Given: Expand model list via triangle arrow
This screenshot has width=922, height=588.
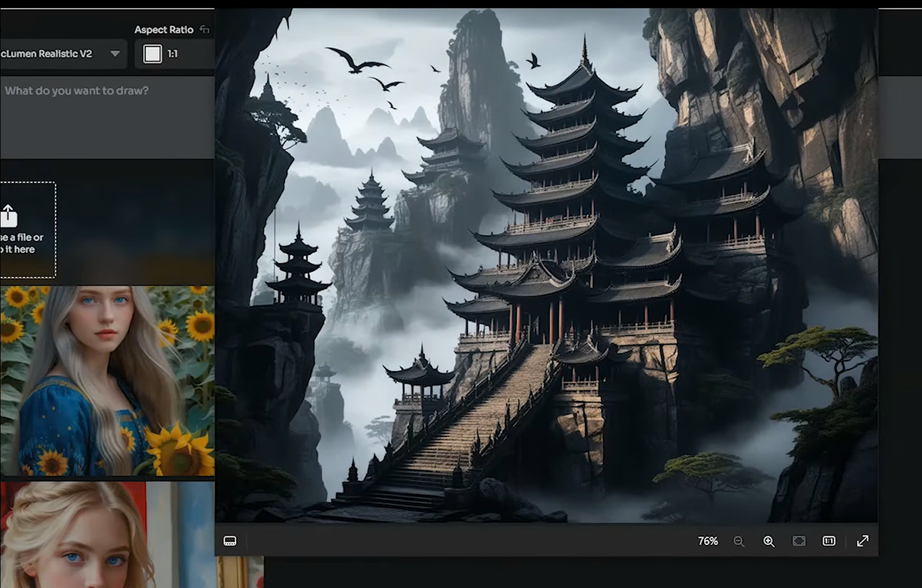Looking at the screenshot, I should (x=115, y=54).
